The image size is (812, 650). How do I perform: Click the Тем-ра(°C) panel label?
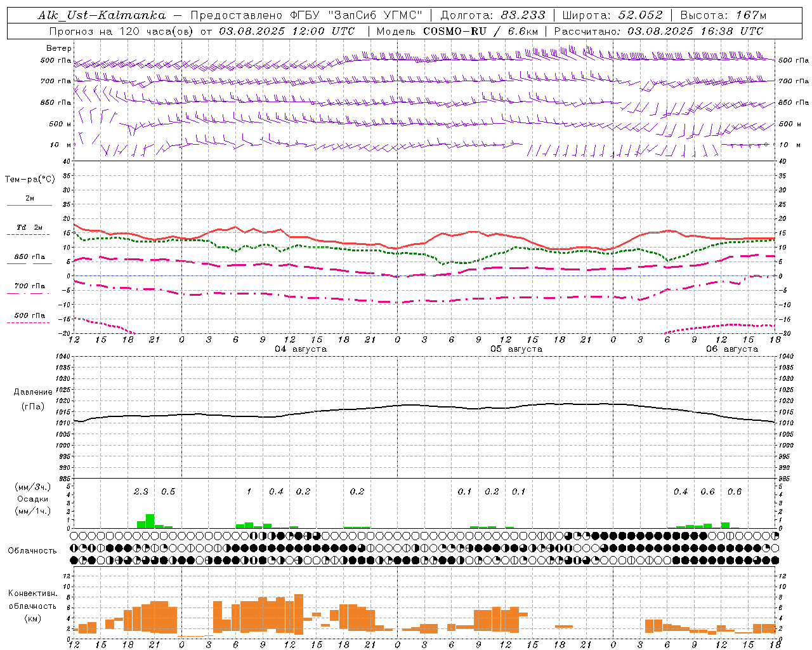coord(30,180)
